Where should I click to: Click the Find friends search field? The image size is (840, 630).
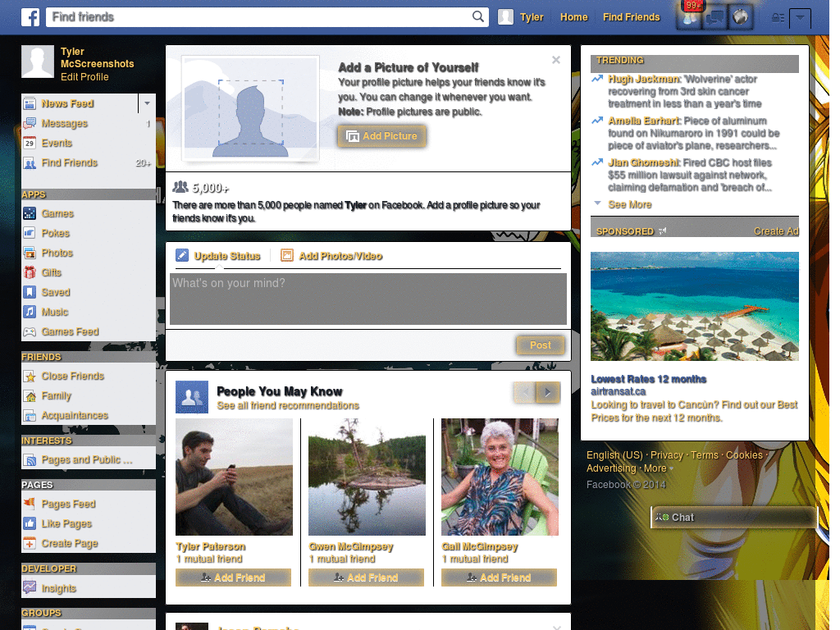(x=260, y=17)
